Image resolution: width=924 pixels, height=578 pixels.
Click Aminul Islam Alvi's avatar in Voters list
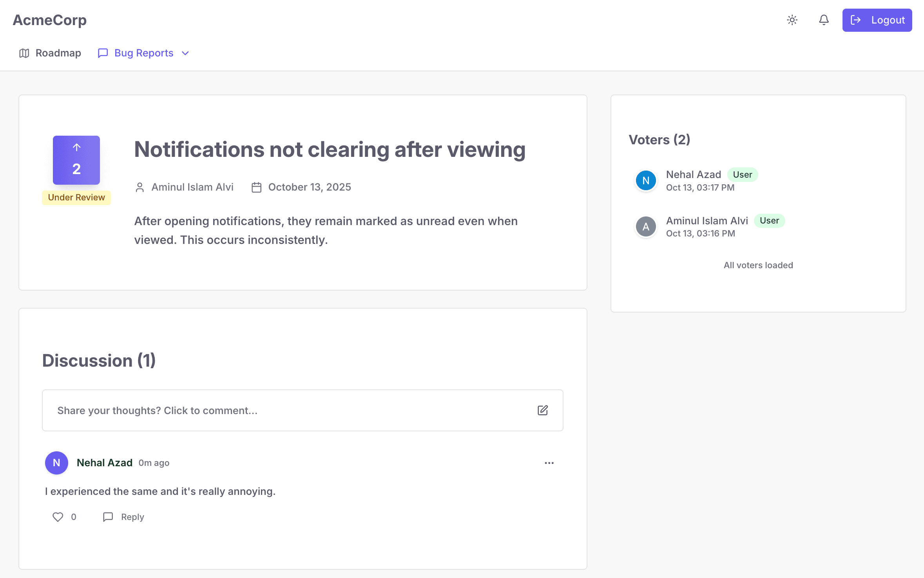645,226
